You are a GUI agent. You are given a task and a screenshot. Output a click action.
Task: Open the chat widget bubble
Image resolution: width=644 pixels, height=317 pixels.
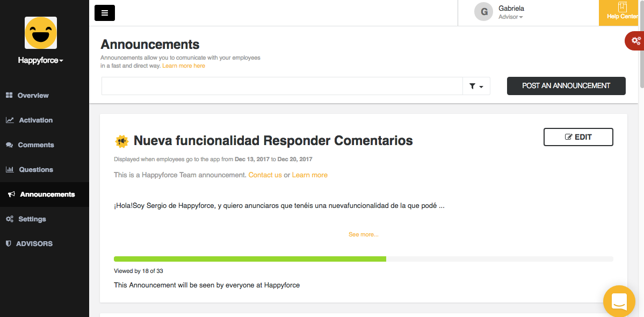(x=619, y=301)
